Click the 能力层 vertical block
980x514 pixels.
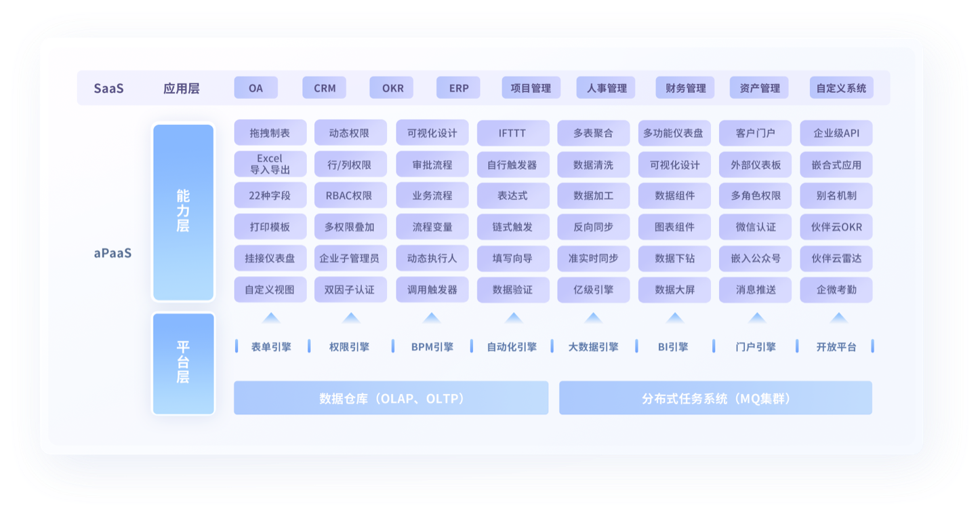(183, 212)
